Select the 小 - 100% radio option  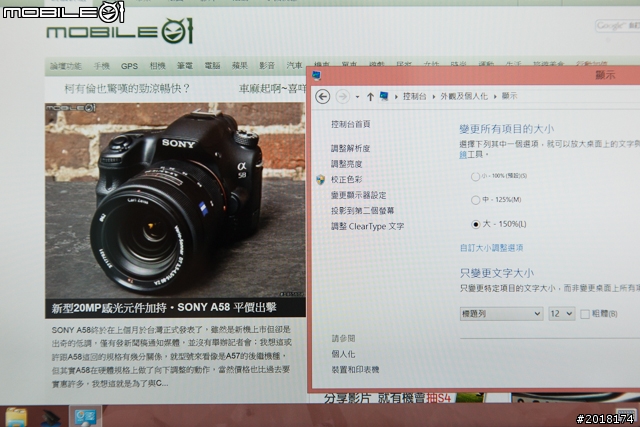[x=475, y=176]
